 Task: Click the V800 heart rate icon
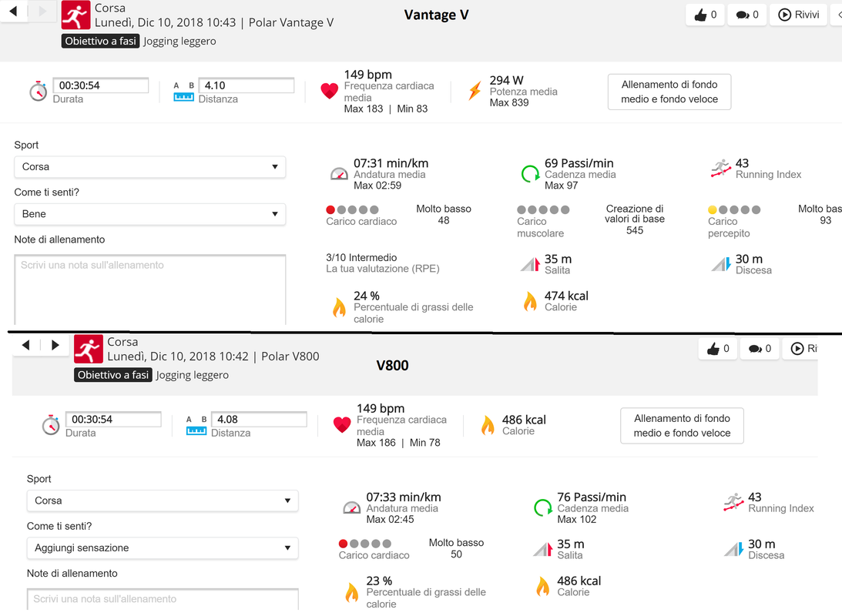click(x=342, y=425)
